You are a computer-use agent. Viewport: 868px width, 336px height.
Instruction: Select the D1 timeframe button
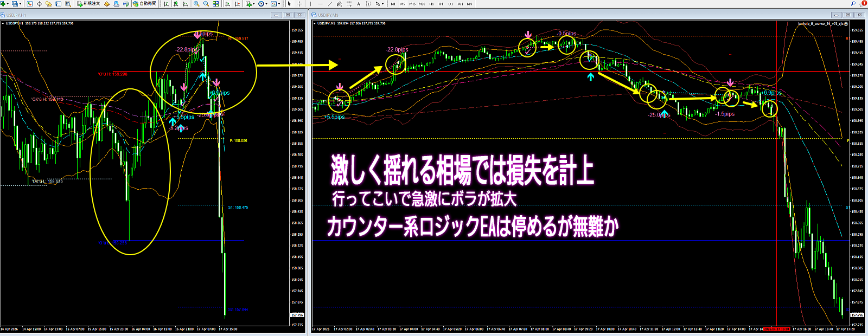point(450,4)
